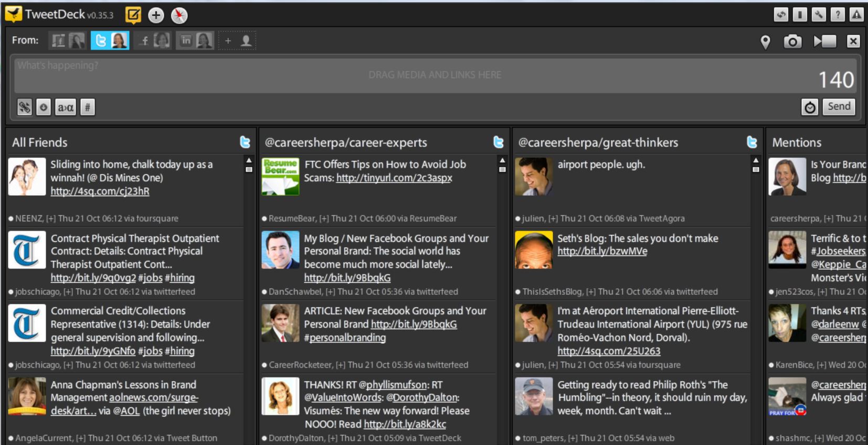The width and height of the screenshot is (868, 445).
Task: Attach a photo using the camera icon
Action: [x=792, y=41]
